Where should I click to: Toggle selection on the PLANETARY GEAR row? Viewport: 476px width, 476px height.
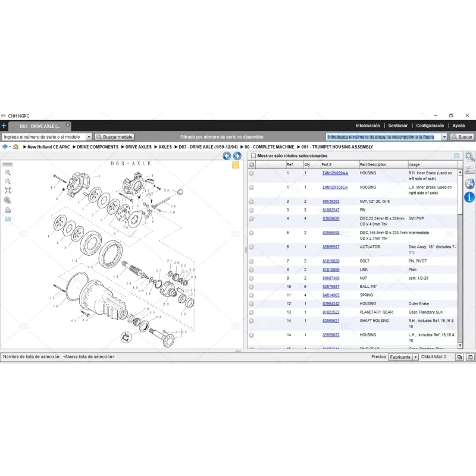coord(252,311)
